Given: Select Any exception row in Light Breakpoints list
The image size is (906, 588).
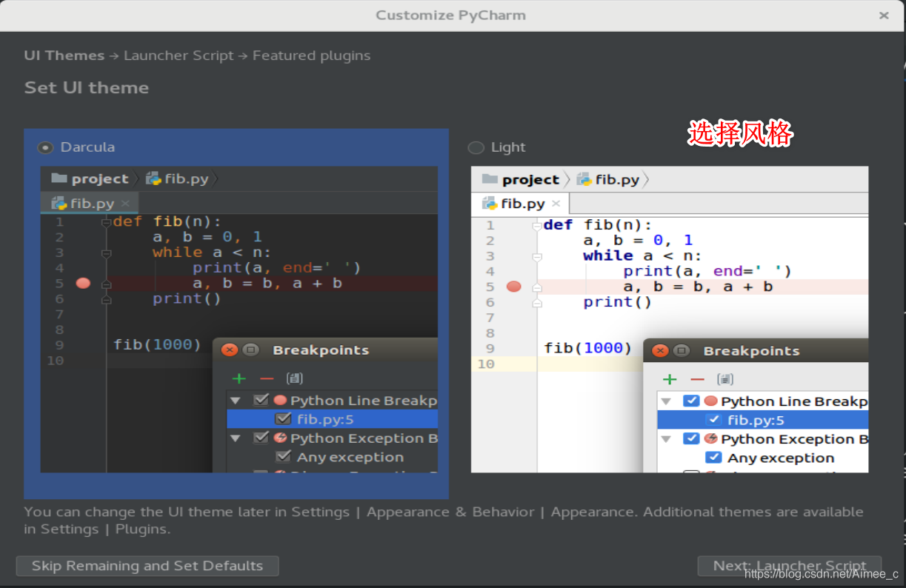Looking at the screenshot, I should click(763, 458).
